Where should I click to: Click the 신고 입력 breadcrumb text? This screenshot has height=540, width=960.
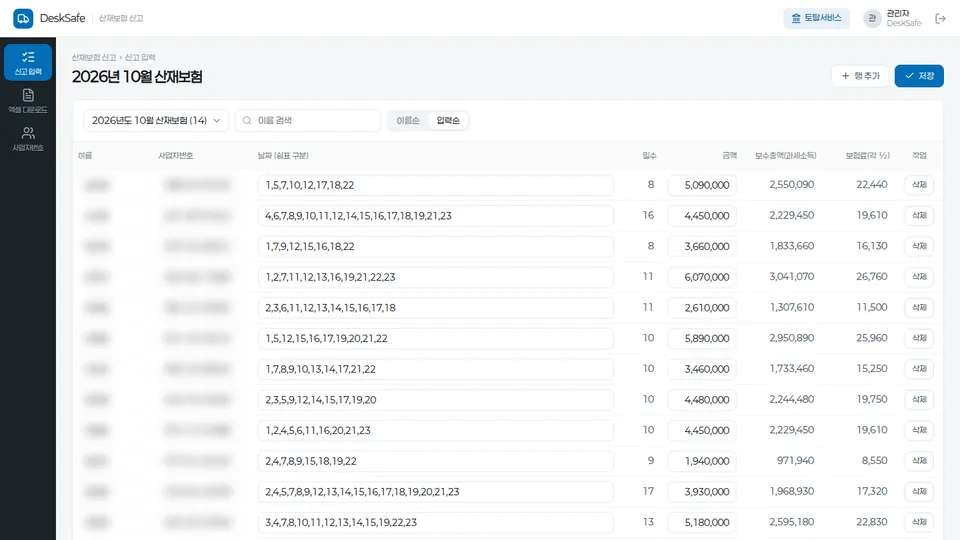click(x=140, y=58)
